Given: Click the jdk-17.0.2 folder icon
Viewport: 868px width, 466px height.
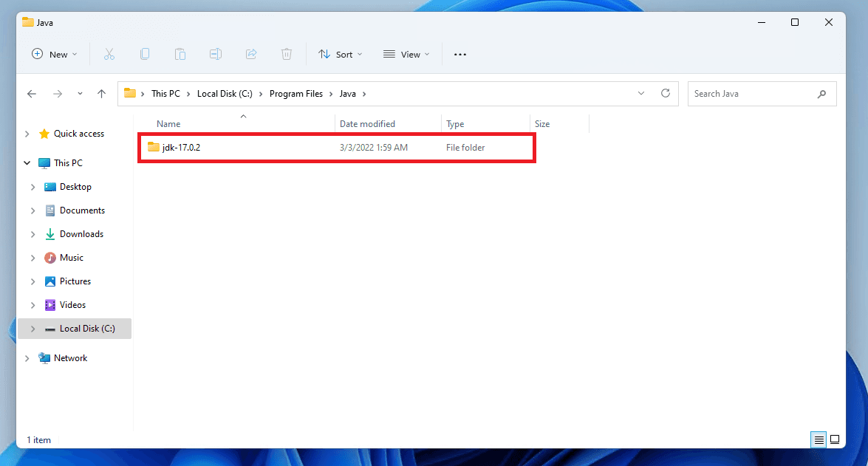Looking at the screenshot, I should [154, 147].
